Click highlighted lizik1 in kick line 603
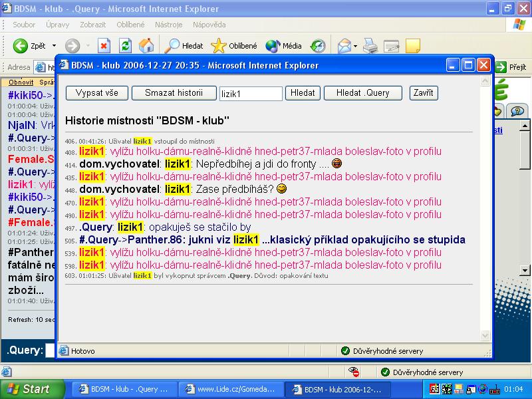The image size is (532, 399). click(142, 276)
